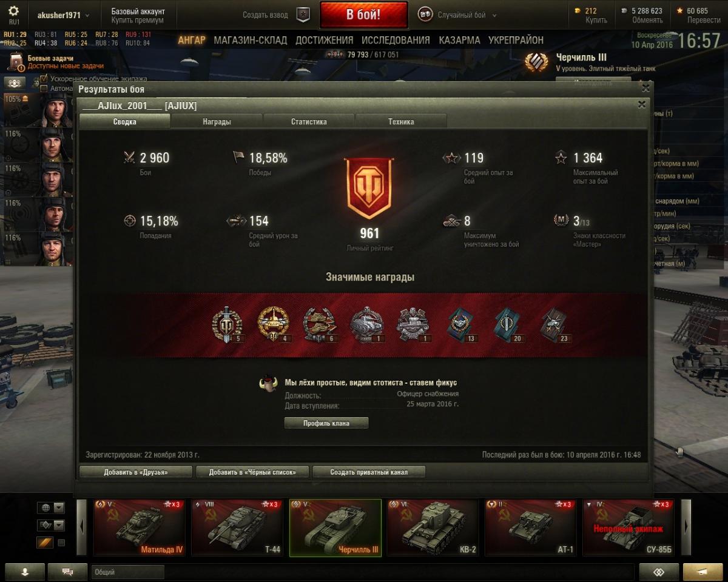Click the Общий chat input field

(128, 572)
